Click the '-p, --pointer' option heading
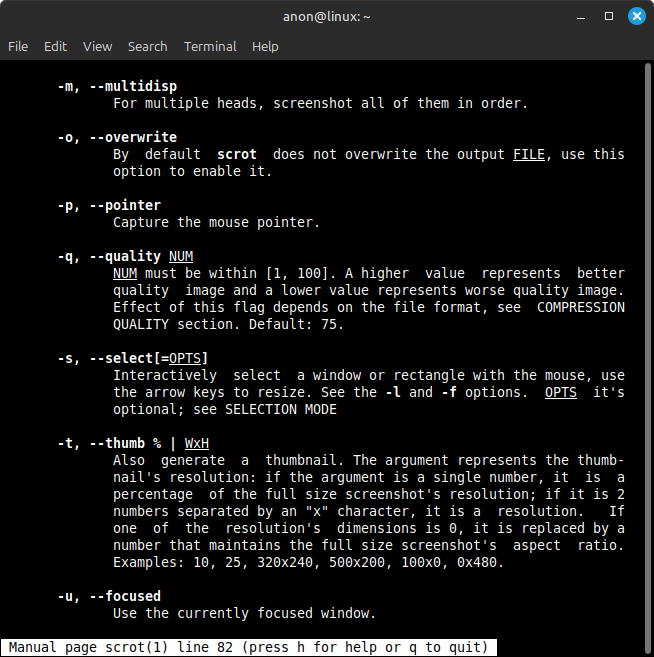 [x=109, y=205]
